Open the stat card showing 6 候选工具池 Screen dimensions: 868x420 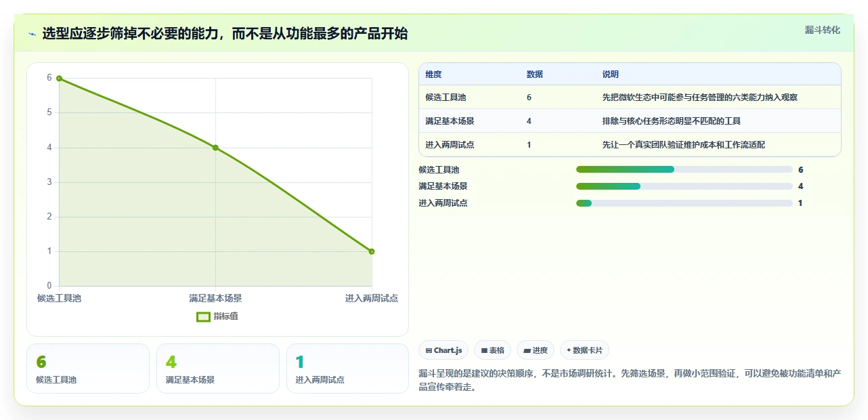pyautogui.click(x=88, y=369)
